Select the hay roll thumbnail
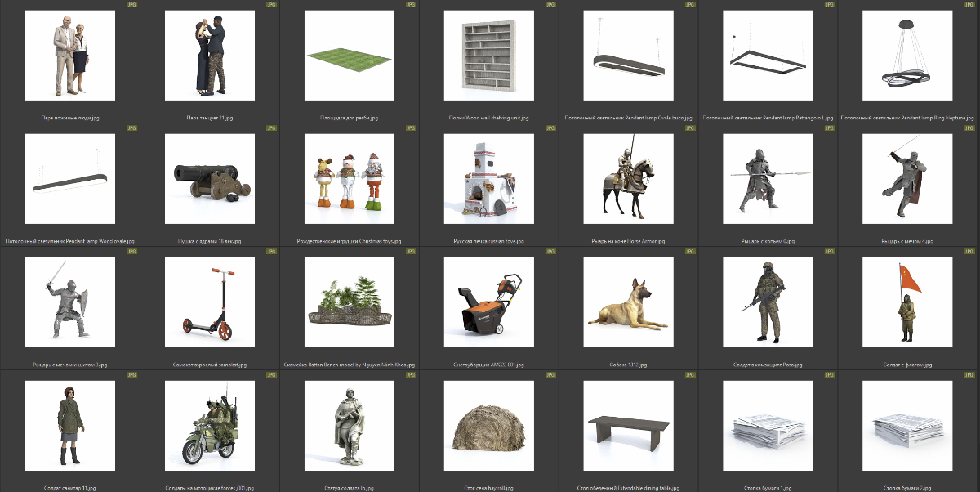The image size is (980, 492). click(489, 425)
